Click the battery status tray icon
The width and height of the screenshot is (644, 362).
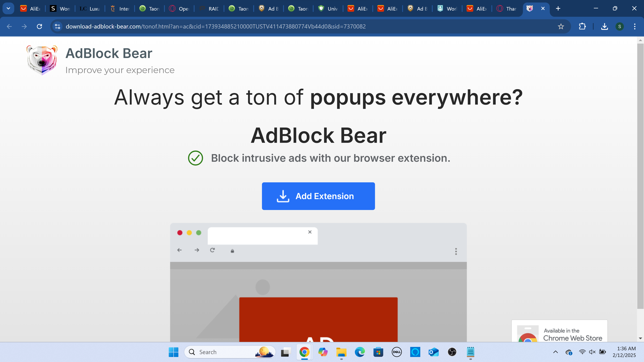pyautogui.click(x=603, y=352)
